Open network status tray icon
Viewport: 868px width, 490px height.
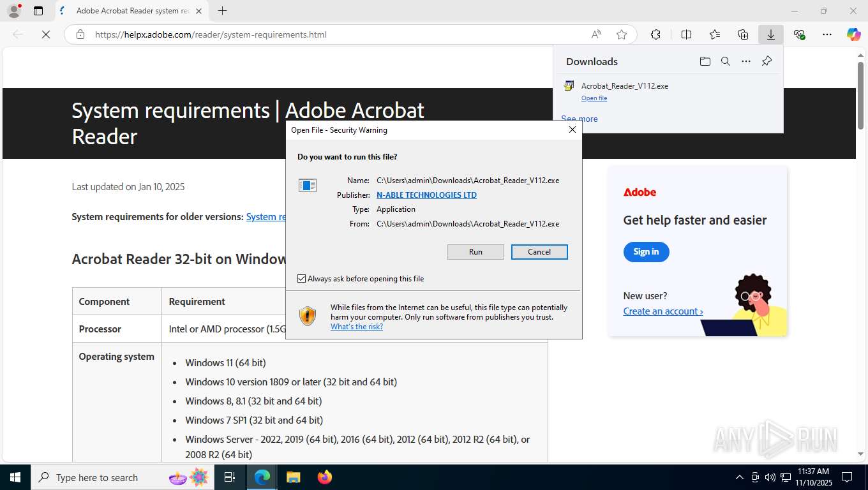point(785,477)
